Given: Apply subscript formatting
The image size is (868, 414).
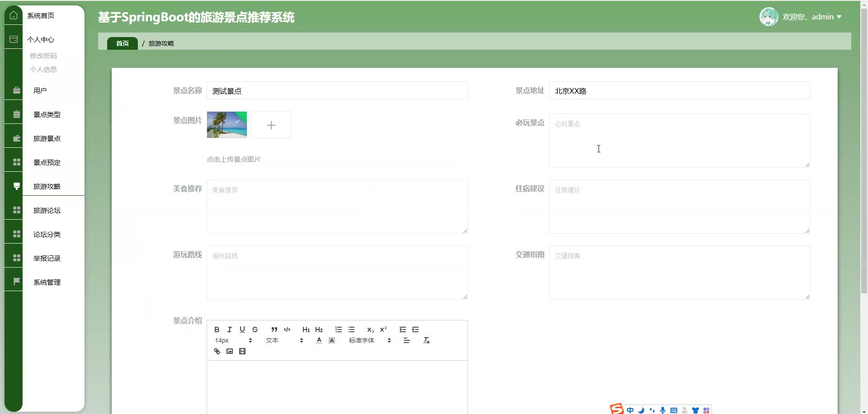Looking at the screenshot, I should coord(370,329).
